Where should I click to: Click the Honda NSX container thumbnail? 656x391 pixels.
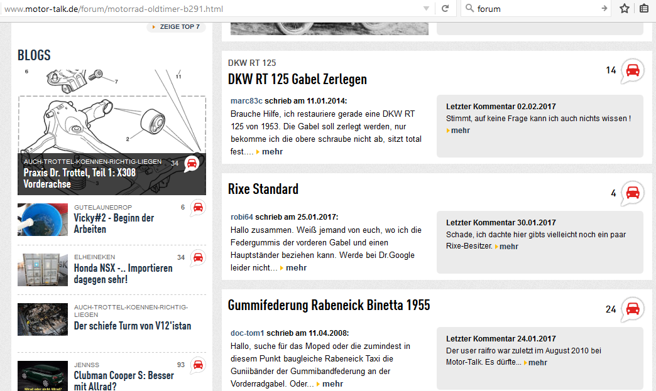click(43, 270)
